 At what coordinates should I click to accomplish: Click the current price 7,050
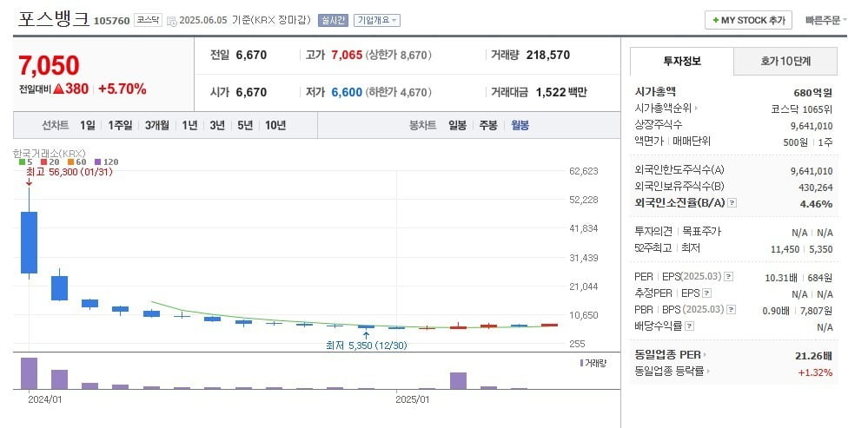point(50,66)
